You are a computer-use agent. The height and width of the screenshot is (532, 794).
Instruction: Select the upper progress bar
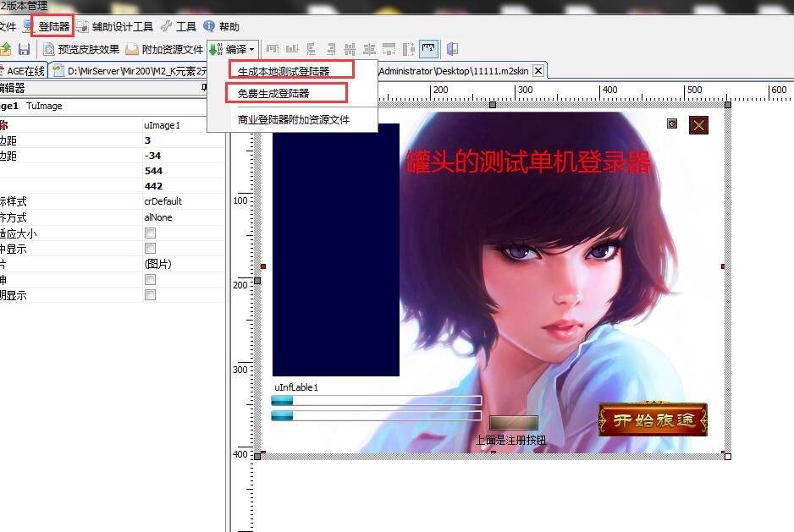(x=376, y=401)
